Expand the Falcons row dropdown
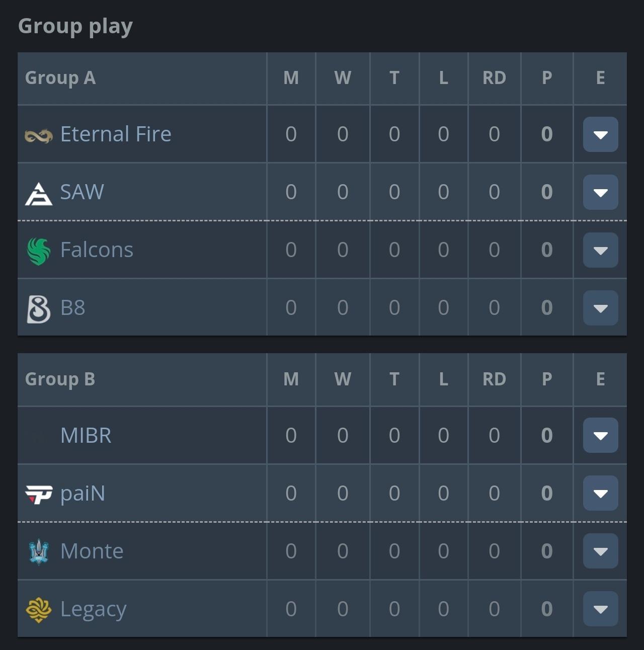This screenshot has height=650, width=644. (x=600, y=250)
